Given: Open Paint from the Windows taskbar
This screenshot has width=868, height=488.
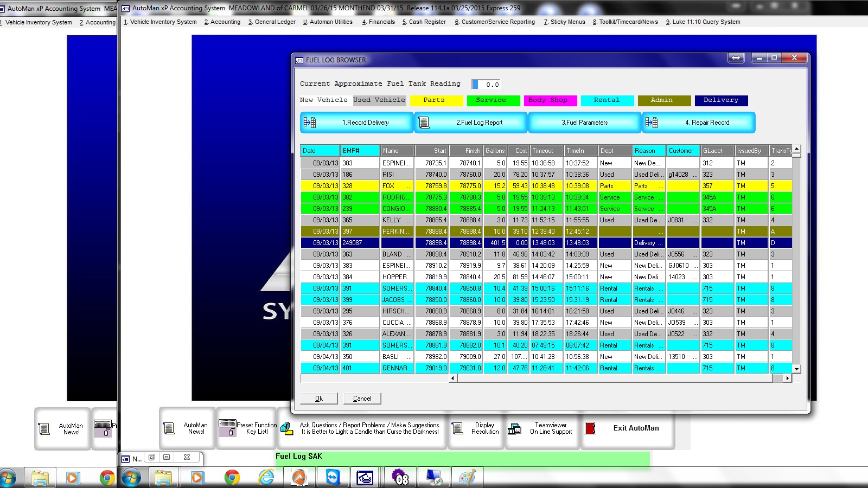Looking at the screenshot, I should coord(467,477).
